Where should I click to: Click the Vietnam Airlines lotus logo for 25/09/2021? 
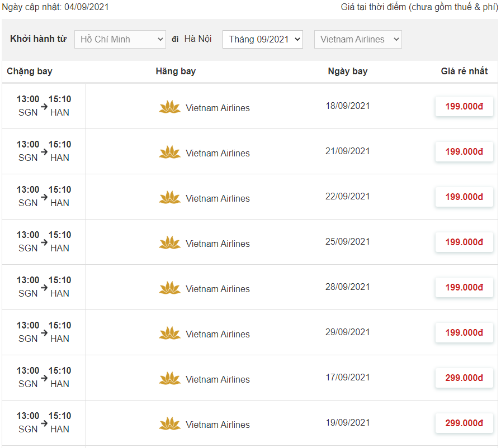pyautogui.click(x=170, y=243)
